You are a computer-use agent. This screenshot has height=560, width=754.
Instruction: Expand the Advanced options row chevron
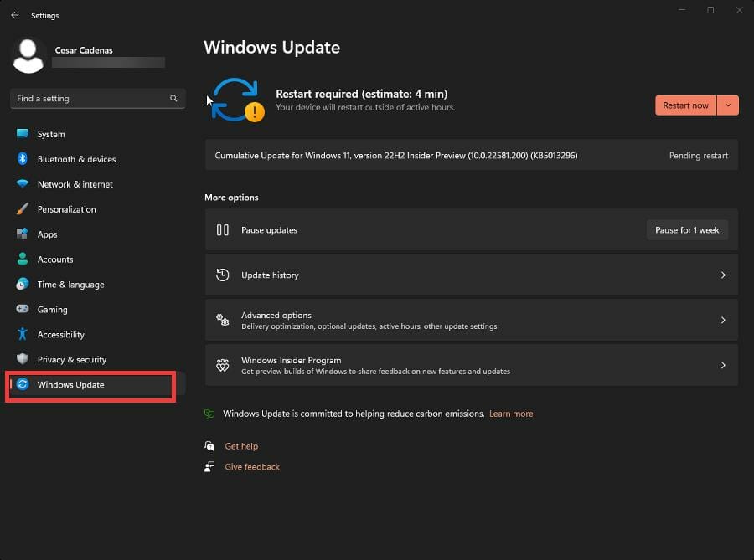point(723,320)
